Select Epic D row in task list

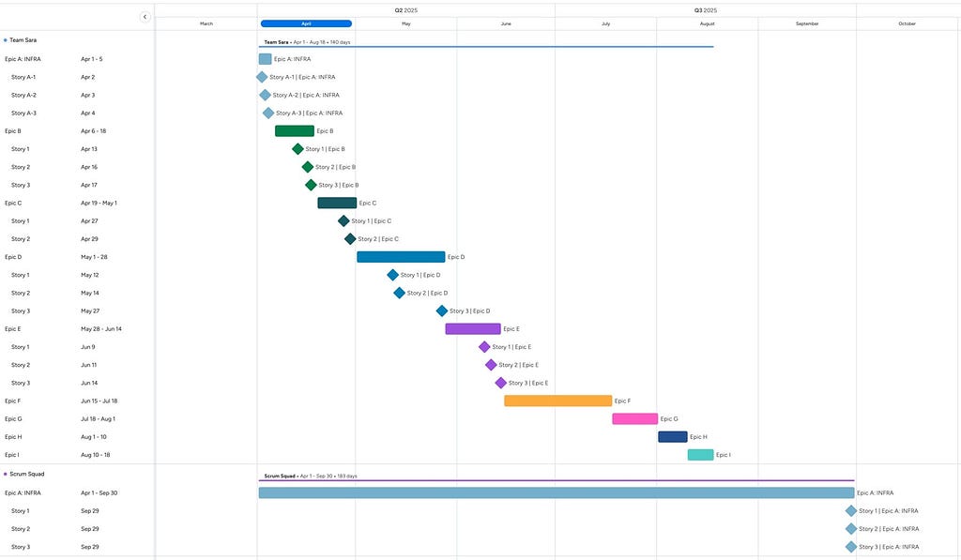click(x=77, y=257)
